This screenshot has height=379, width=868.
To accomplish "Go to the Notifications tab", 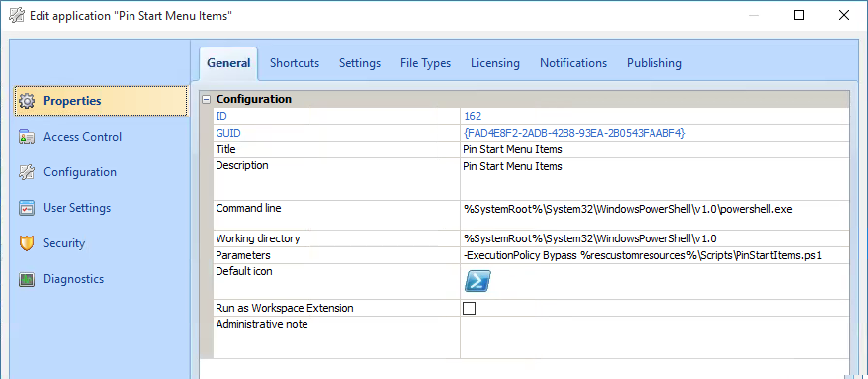I will click(x=573, y=63).
